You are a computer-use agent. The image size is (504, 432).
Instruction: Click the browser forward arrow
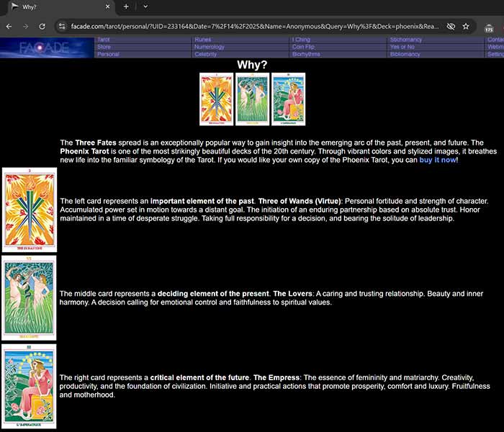tap(25, 27)
